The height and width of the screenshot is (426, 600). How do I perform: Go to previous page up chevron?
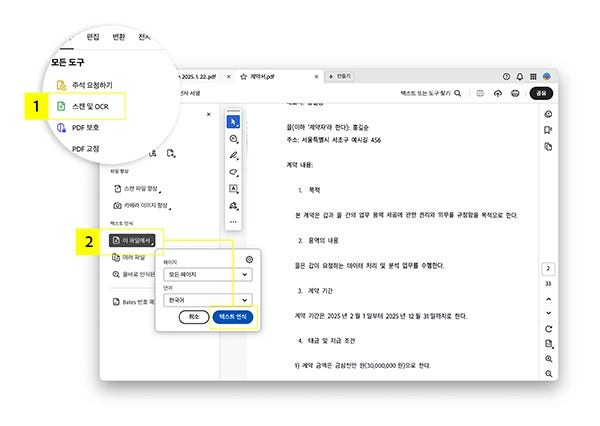pos(548,299)
